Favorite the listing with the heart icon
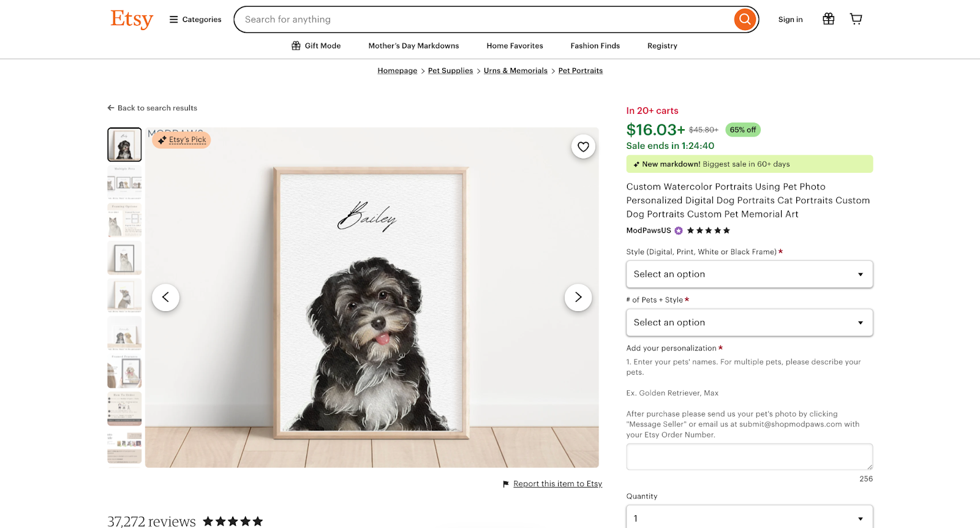980x528 pixels. click(x=582, y=146)
